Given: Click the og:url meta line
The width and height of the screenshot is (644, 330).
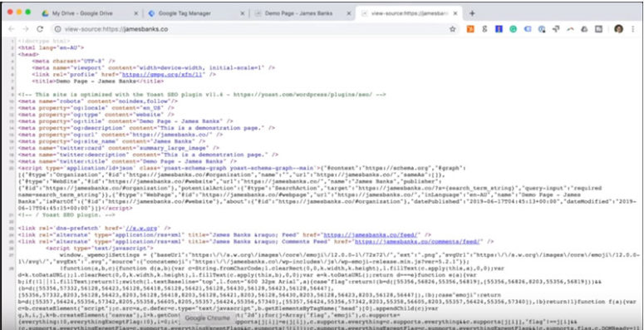Looking at the screenshot, I should (x=120, y=135).
